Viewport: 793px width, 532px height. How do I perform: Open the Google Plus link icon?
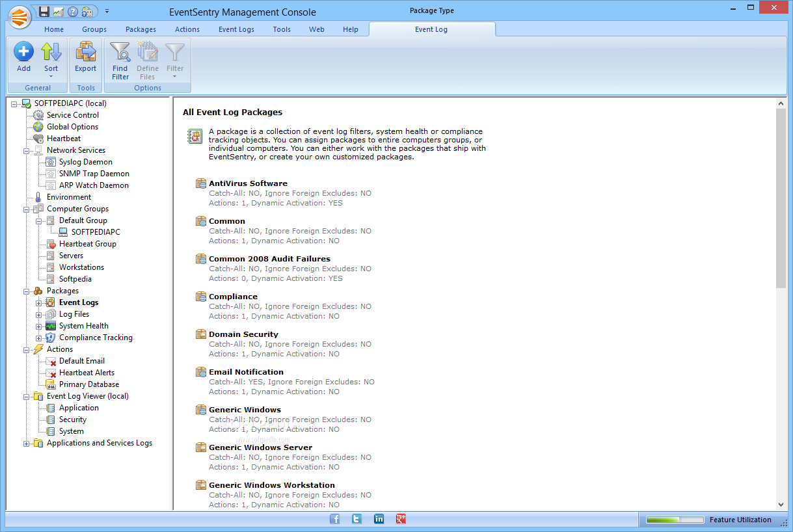pyautogui.click(x=401, y=518)
